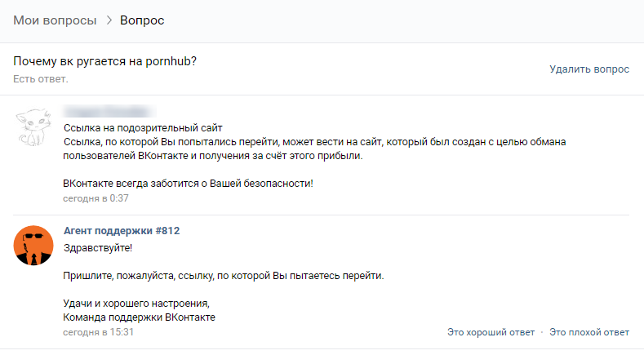Screen dimensions: 644x355
Task: Click the Ссылка на подозрительный сайт line
Action: pos(143,127)
